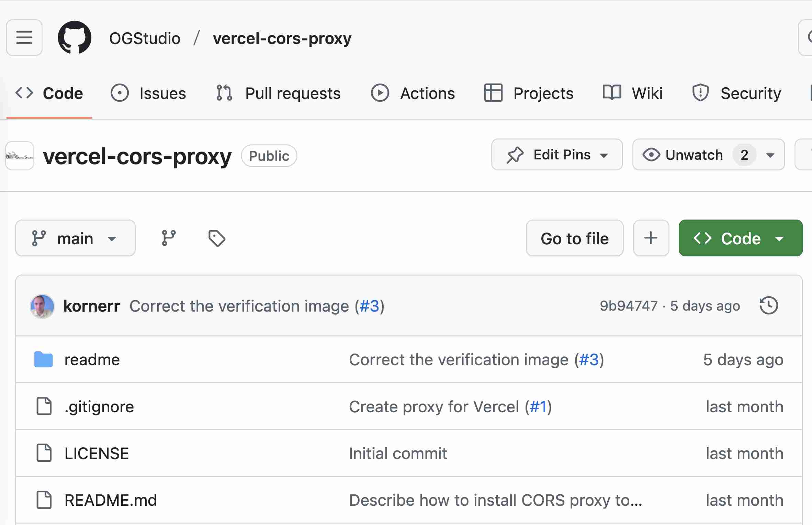Click commit hash 9b94747
This screenshot has height=525, width=812.
coord(629,306)
